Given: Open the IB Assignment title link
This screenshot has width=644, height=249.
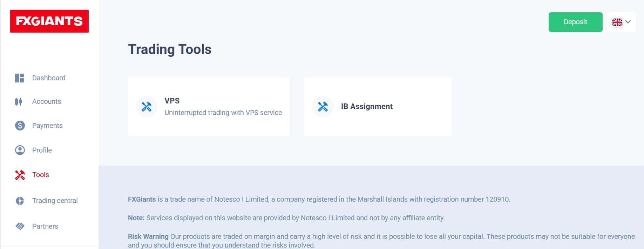Looking at the screenshot, I should click(367, 106).
